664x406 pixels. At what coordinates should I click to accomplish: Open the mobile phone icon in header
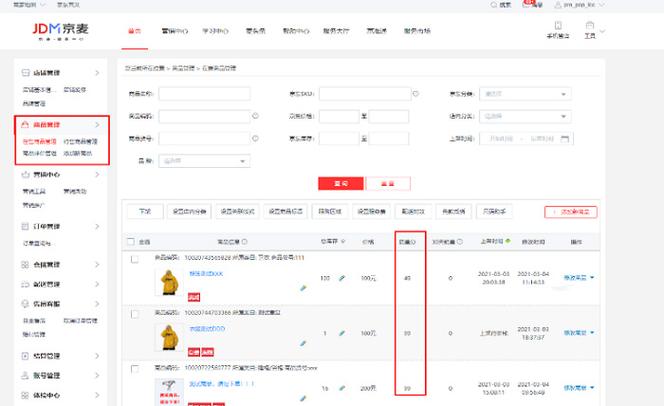558,25
